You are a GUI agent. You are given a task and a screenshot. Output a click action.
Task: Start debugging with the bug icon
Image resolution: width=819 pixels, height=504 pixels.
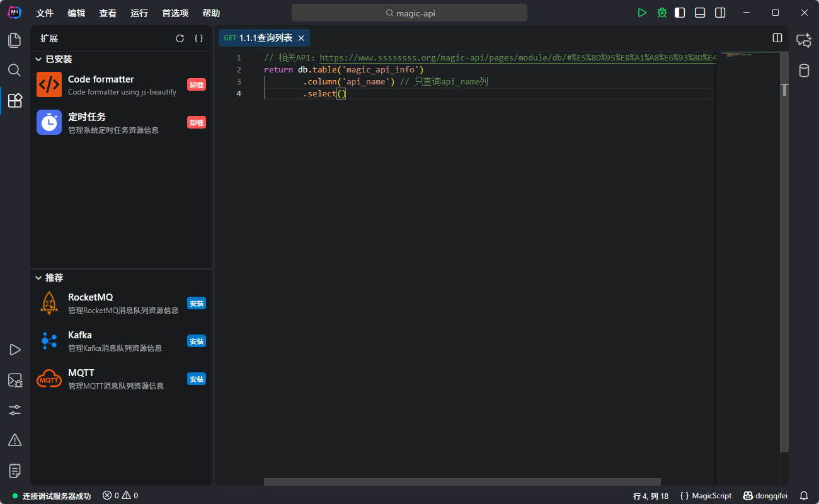tap(662, 13)
